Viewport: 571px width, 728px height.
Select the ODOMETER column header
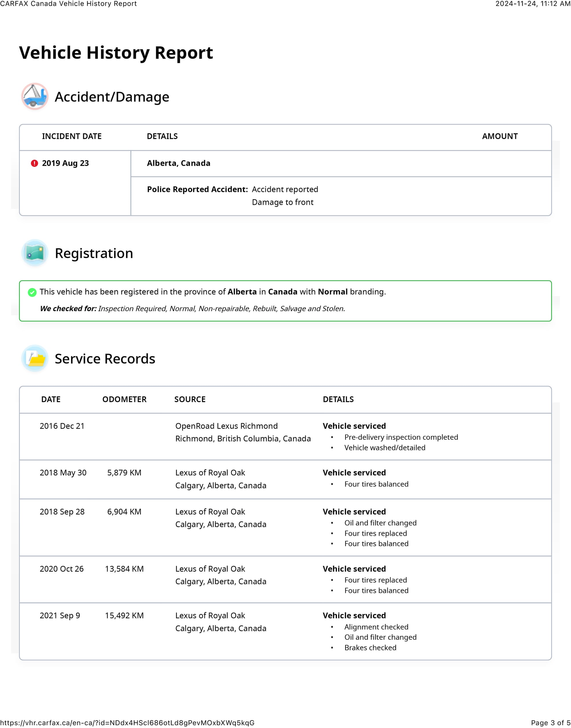click(x=124, y=399)
